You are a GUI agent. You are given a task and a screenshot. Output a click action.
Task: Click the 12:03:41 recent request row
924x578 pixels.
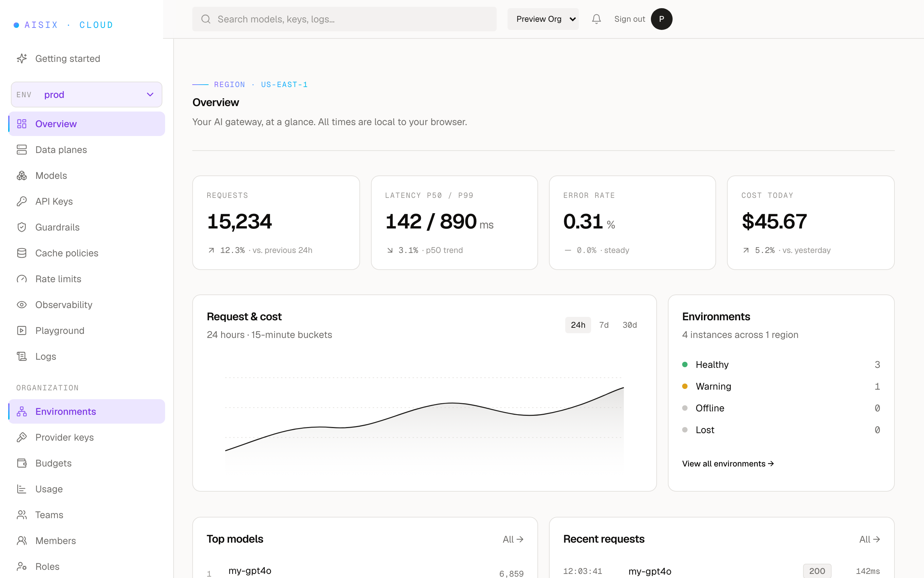(722, 571)
